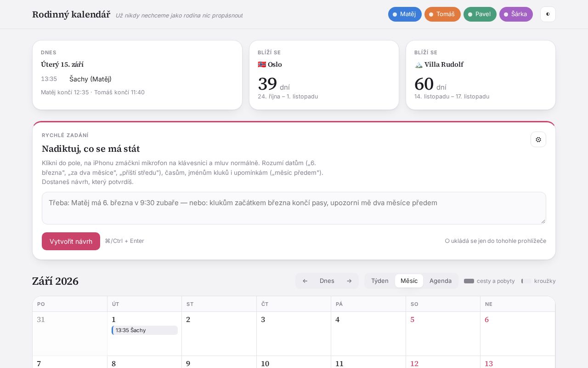Viewport: 588px width, 368px height.
Task: Click 'Matěj končí 12:35 · Tomáš končí 11:40' line
Action: coord(93,92)
